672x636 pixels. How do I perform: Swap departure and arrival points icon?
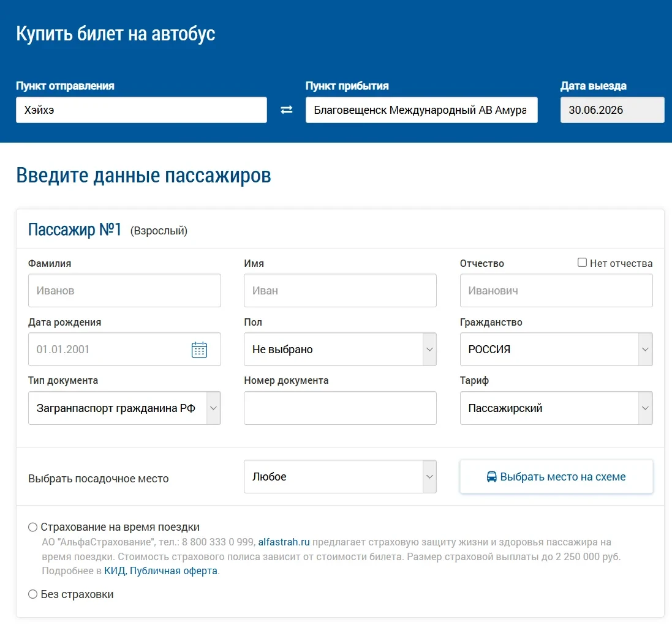point(286,110)
